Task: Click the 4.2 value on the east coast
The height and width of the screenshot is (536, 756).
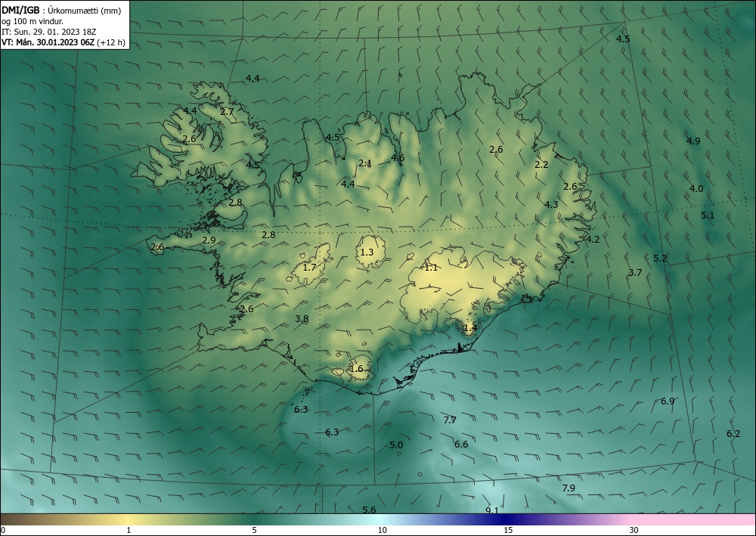Action: point(593,239)
